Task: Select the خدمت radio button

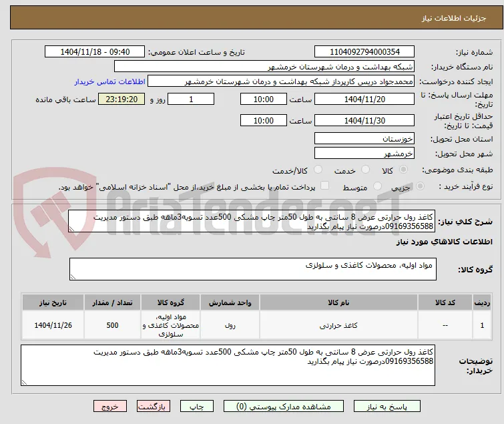Action: click(x=365, y=170)
